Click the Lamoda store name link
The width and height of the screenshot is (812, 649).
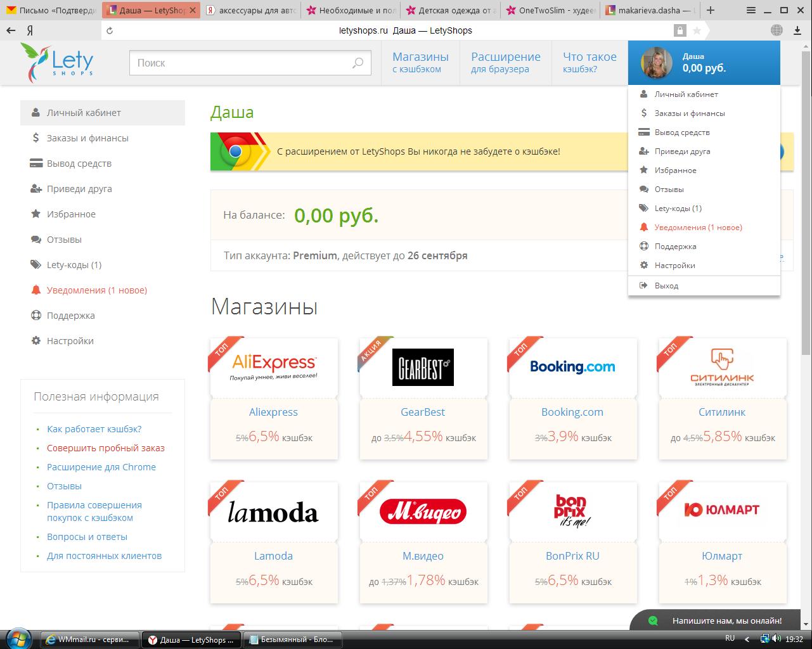[273, 556]
